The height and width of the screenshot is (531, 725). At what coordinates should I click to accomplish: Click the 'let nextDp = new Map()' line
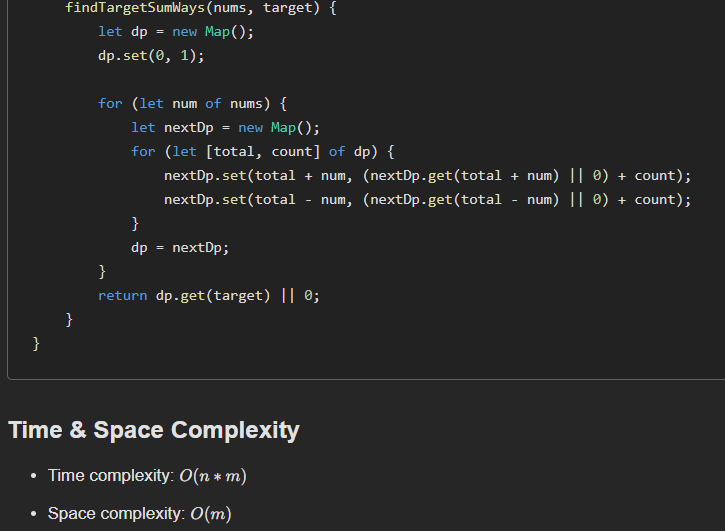pyautogui.click(x=225, y=128)
